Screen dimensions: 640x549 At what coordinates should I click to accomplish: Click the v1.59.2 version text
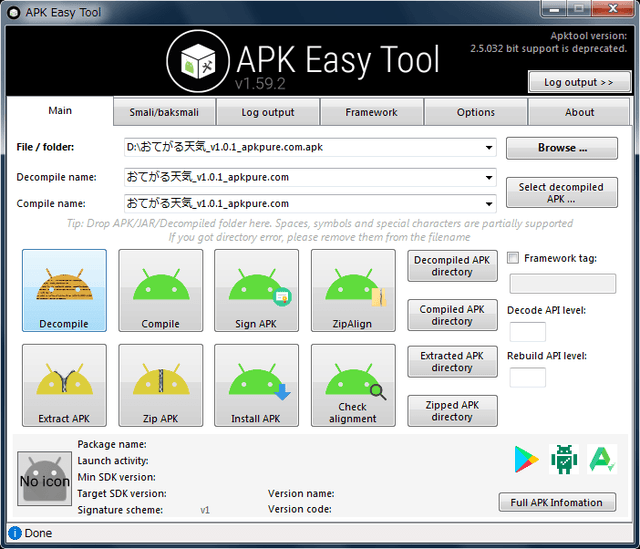(x=260, y=84)
